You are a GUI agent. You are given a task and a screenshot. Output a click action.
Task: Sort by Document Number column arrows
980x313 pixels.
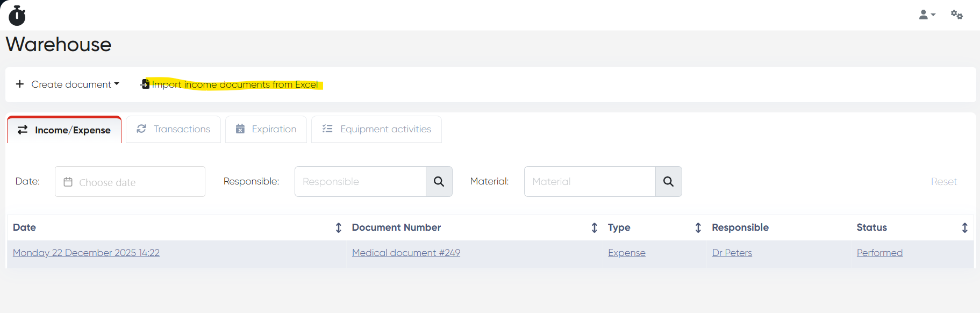594,227
